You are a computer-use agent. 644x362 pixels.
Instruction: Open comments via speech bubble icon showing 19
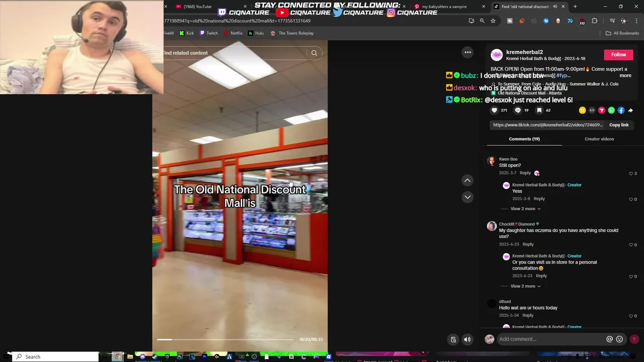pos(518,110)
